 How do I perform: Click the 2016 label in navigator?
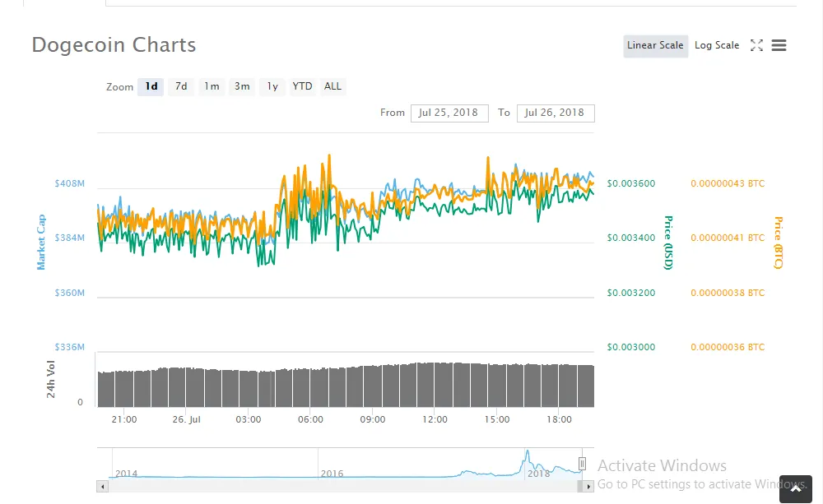[332, 474]
